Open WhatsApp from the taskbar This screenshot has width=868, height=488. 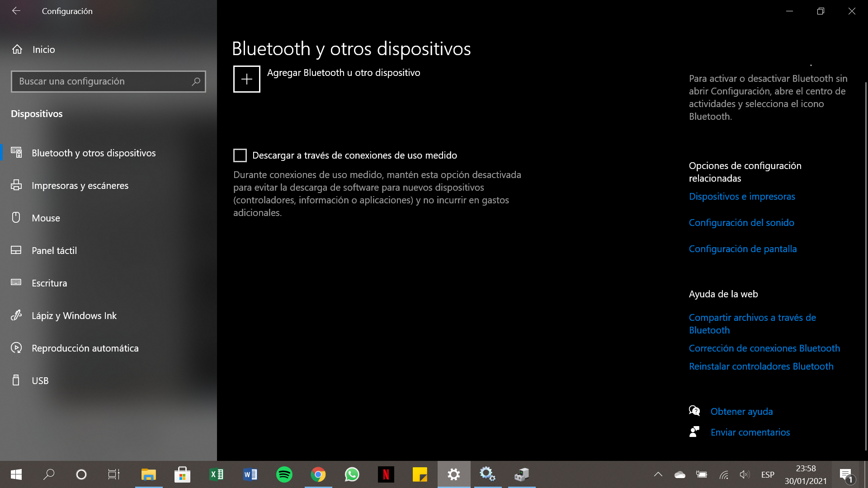click(352, 474)
